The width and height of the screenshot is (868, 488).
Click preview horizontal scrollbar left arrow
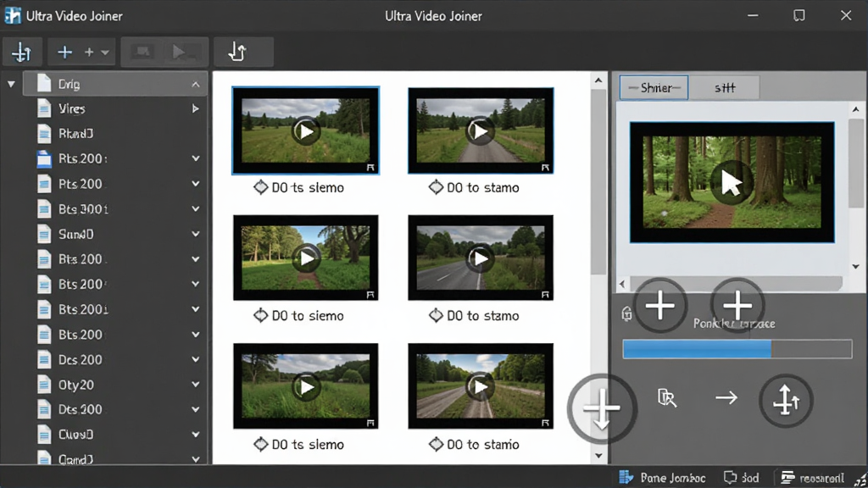(622, 285)
